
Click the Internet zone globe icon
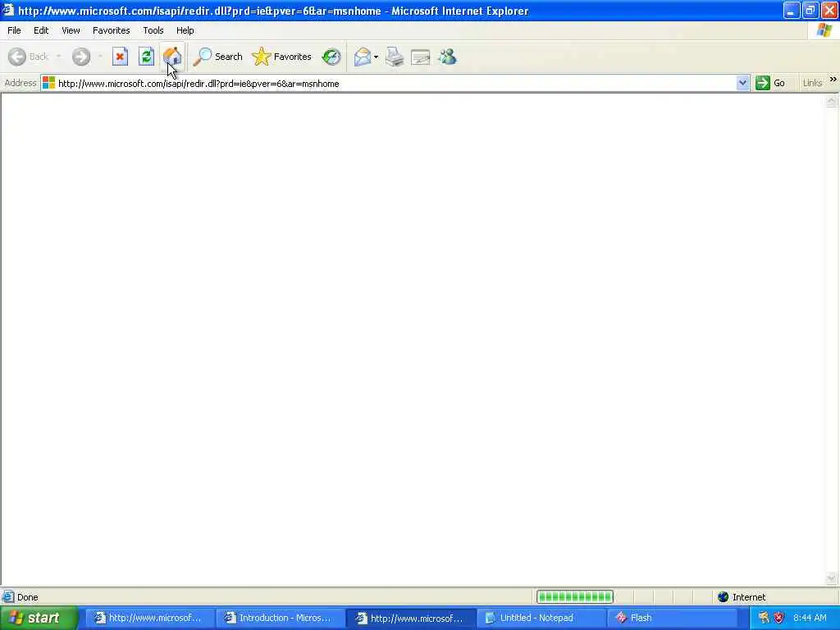point(723,597)
